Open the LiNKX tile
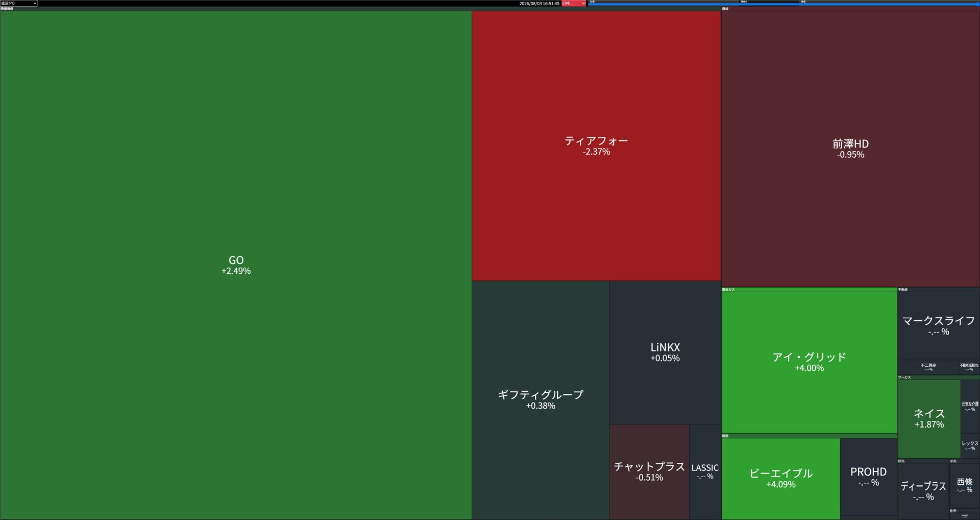Viewport: 980px width, 520px height. coord(665,352)
